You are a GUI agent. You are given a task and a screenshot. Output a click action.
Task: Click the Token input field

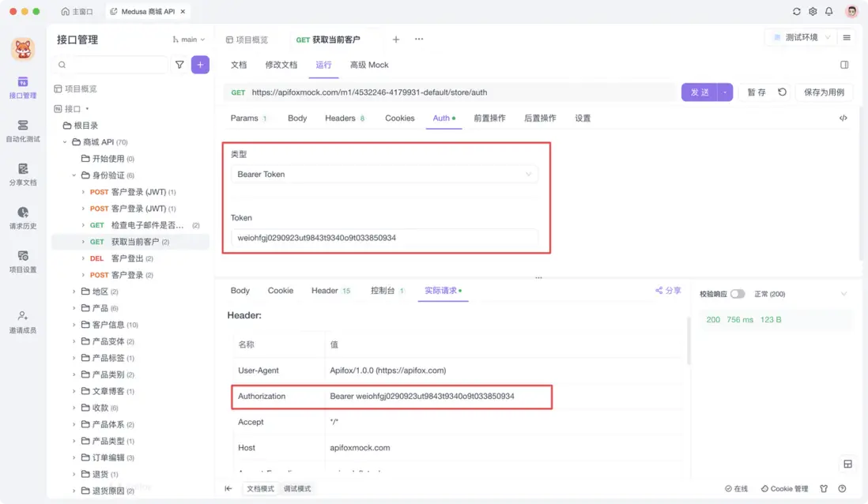[x=384, y=237]
